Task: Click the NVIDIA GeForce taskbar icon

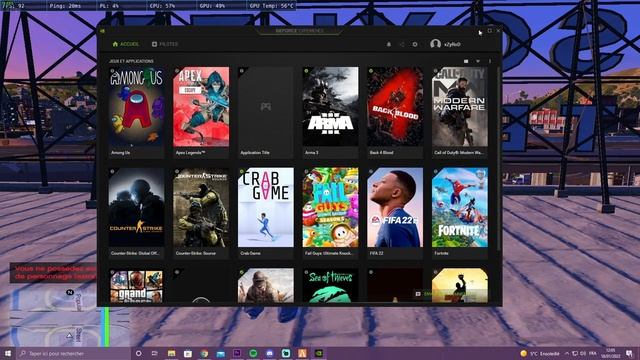Action: coord(318,353)
